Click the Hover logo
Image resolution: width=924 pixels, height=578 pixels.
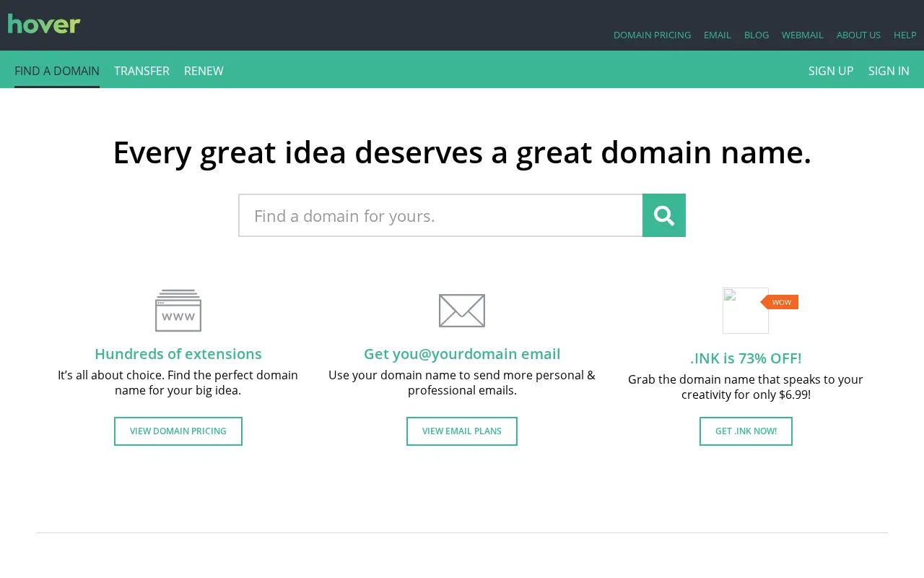pos(44,24)
